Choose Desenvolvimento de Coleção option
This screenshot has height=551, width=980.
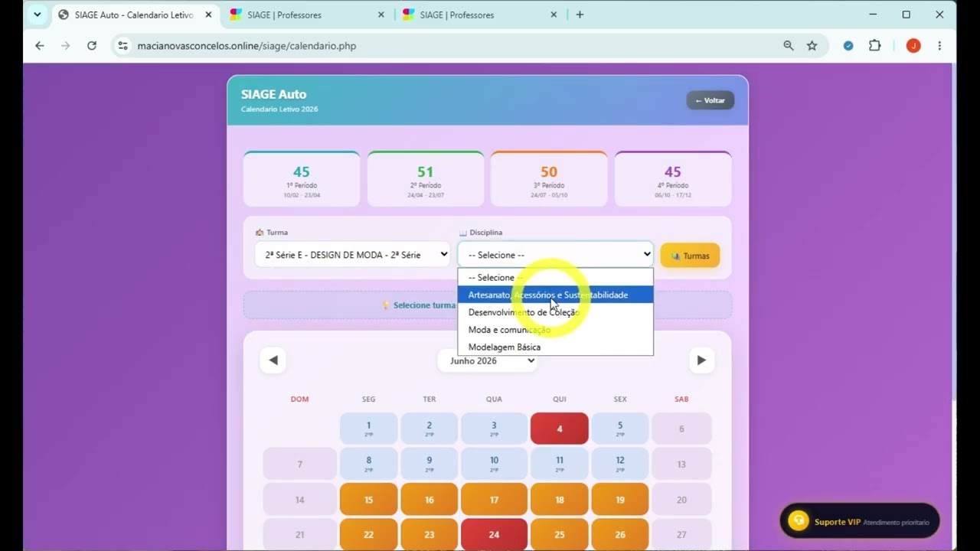click(x=555, y=312)
